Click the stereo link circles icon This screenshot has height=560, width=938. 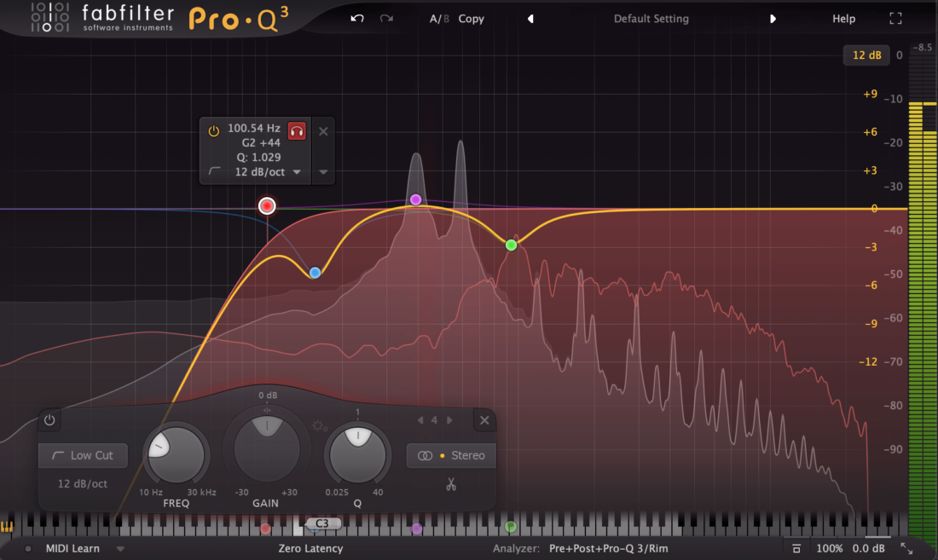point(425,455)
